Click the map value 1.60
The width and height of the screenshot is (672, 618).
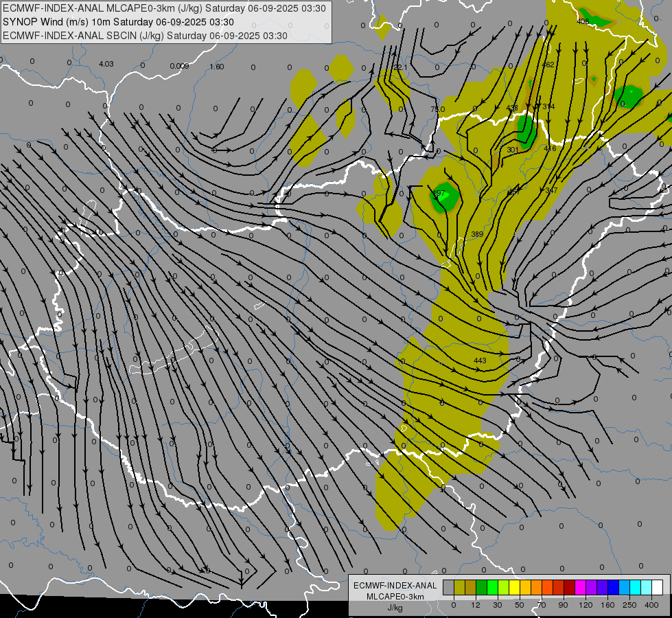pyautogui.click(x=217, y=67)
